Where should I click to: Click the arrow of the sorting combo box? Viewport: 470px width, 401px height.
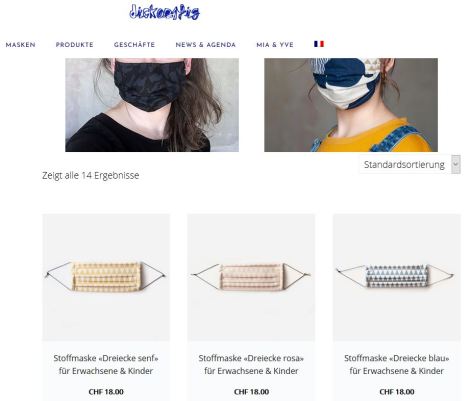[x=456, y=164]
